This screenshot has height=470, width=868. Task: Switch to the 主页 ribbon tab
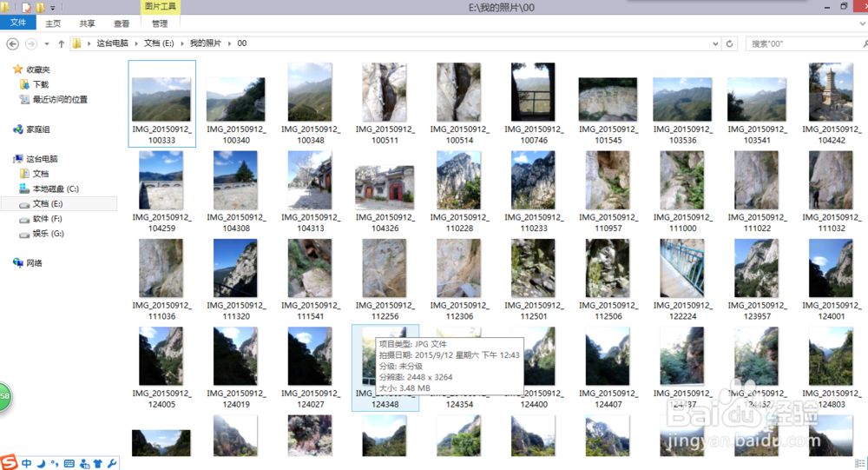coord(53,23)
